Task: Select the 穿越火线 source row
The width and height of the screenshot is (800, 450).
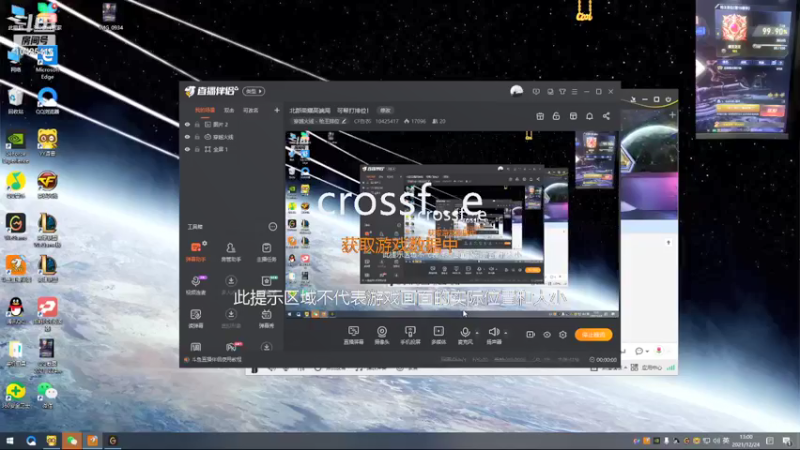Action: [x=231, y=137]
